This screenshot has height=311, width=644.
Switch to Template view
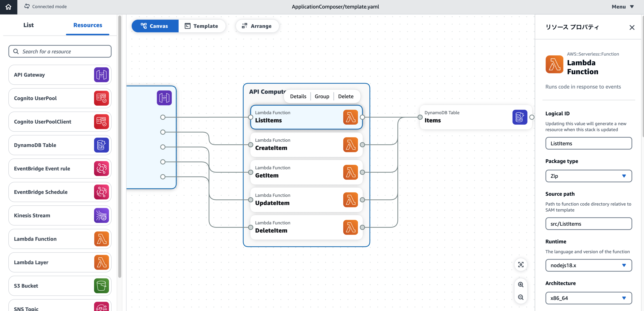202,26
